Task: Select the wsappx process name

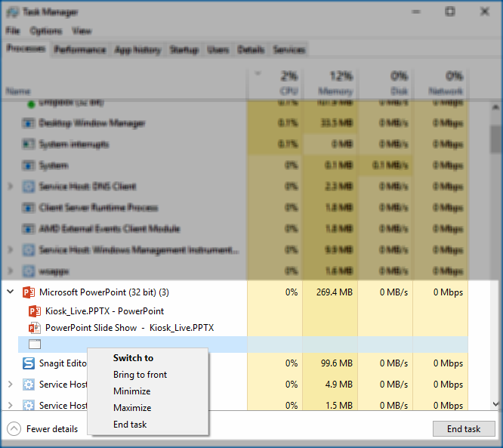Action: [x=54, y=271]
